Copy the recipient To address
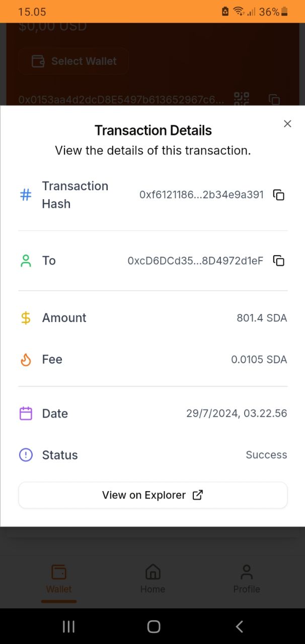 (279, 261)
